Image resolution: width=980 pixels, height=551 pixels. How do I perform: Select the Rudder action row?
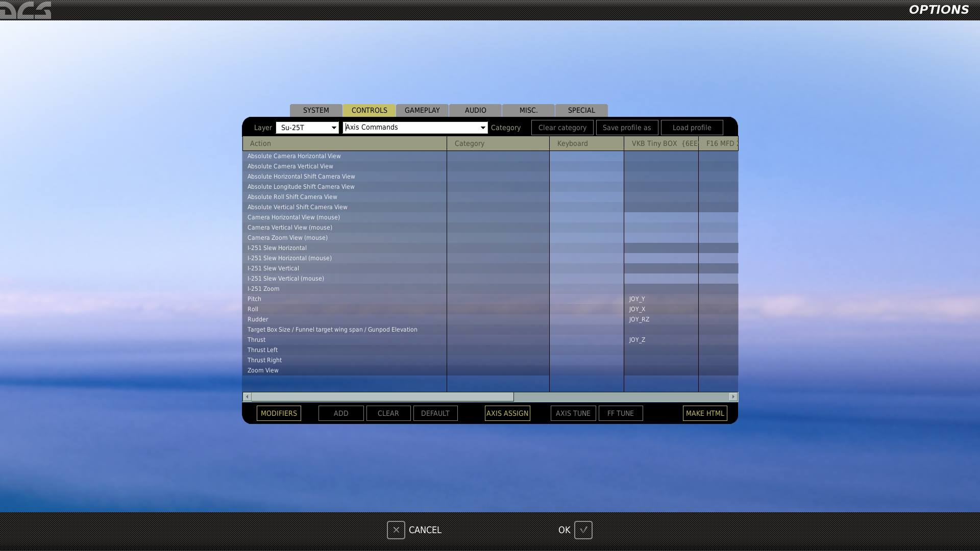(x=490, y=319)
